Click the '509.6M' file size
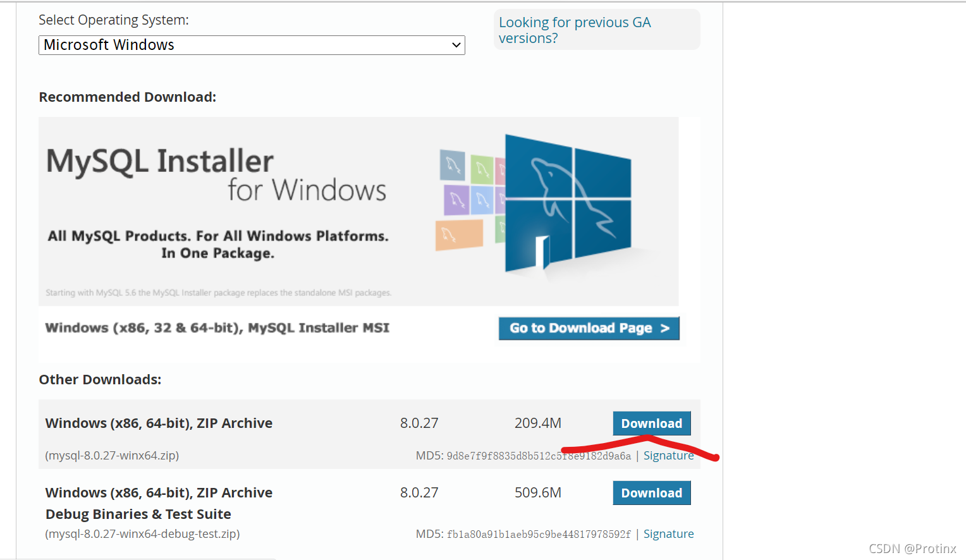966x560 pixels. click(x=538, y=493)
